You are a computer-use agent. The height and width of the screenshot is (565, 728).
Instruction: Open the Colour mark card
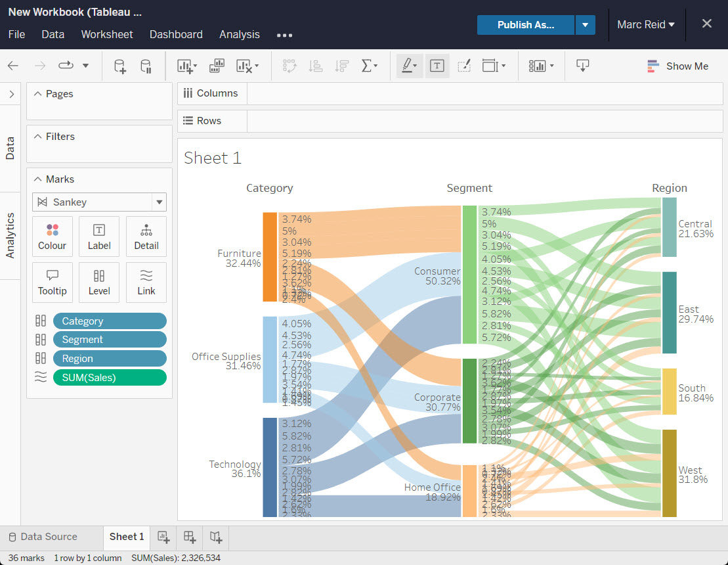(53, 237)
